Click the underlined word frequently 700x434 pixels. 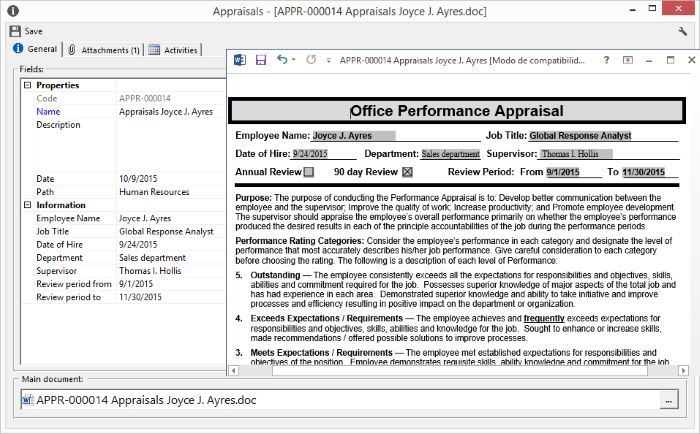point(544,318)
